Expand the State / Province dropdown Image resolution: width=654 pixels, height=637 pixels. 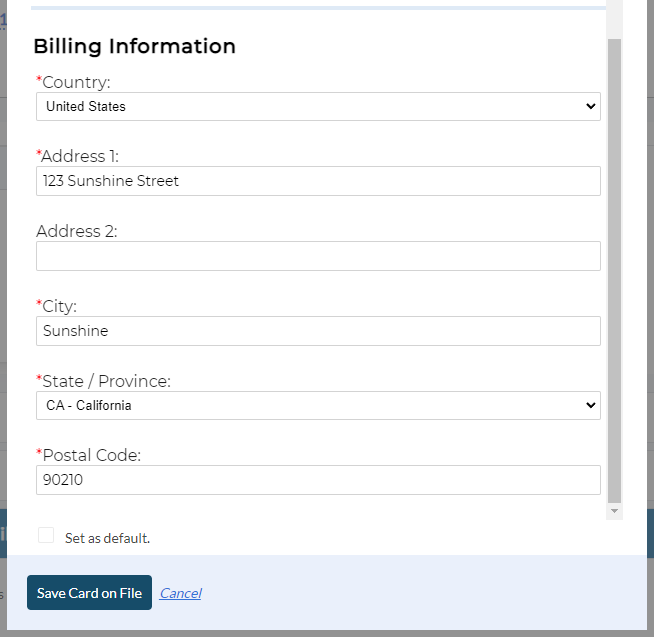point(318,406)
